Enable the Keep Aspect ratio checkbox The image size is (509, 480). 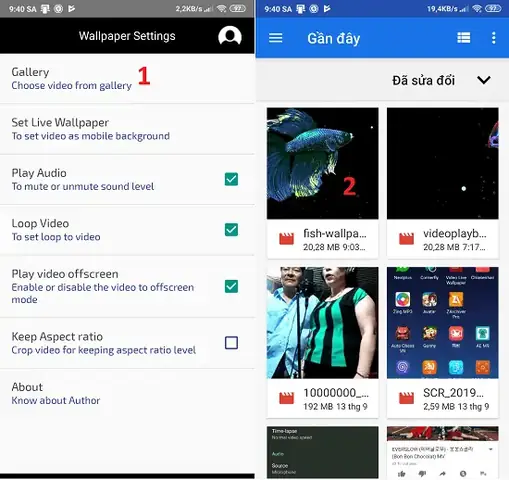[x=231, y=343]
